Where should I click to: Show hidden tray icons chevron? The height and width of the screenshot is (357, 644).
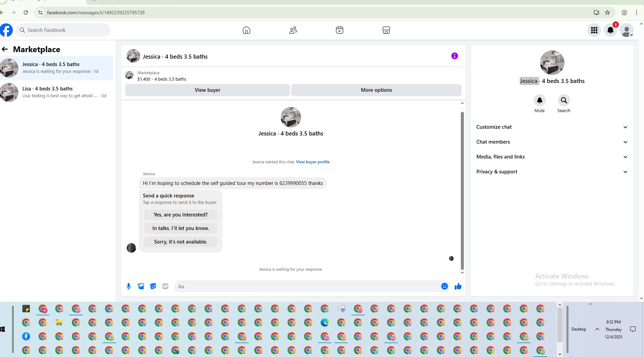pos(597,329)
